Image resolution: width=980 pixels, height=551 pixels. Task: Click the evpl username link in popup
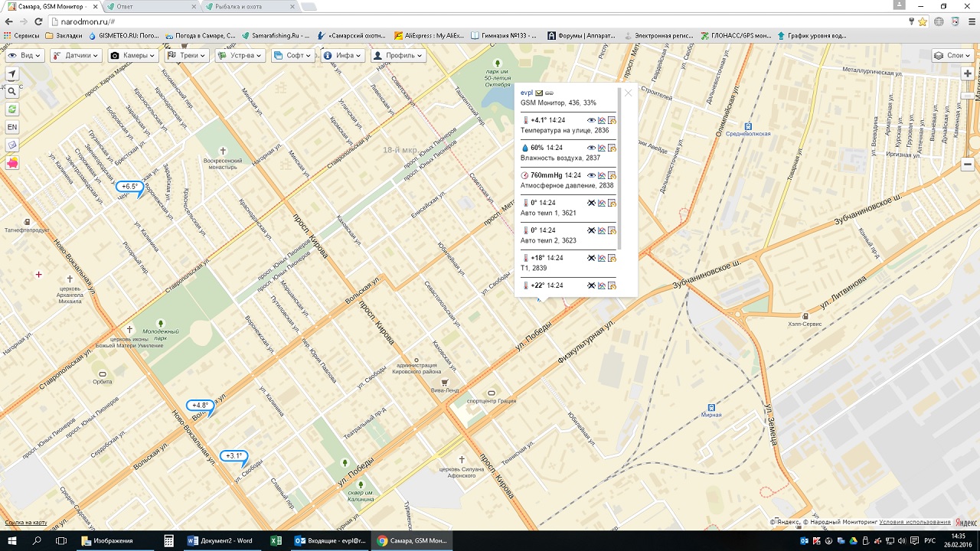pos(526,93)
